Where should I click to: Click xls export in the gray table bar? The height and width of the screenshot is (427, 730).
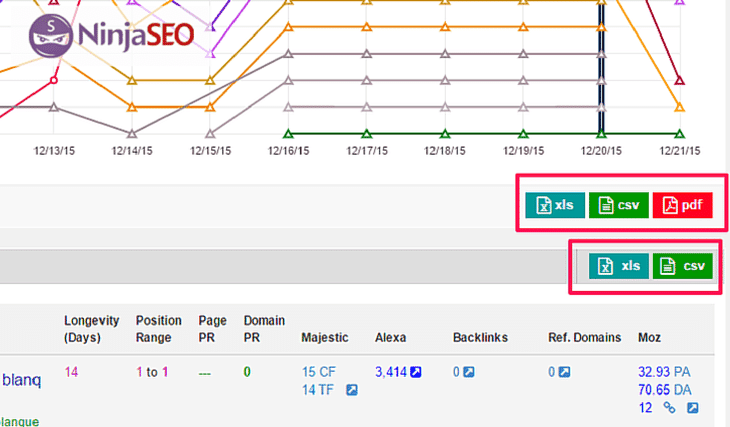pos(618,266)
